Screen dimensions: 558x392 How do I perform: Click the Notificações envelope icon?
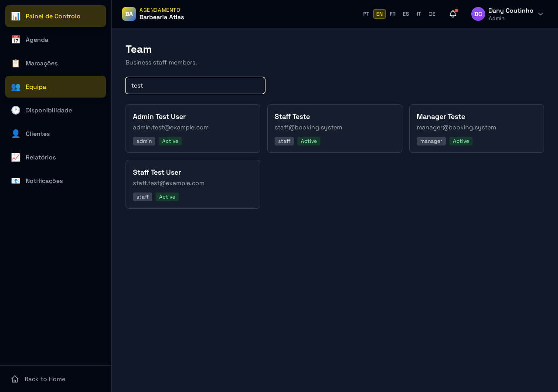16,181
